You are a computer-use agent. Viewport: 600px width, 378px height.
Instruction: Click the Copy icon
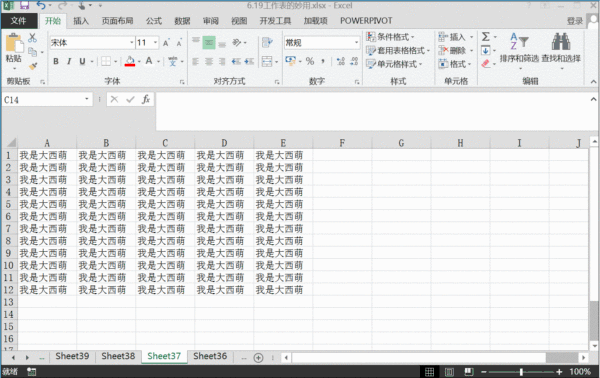point(33,52)
